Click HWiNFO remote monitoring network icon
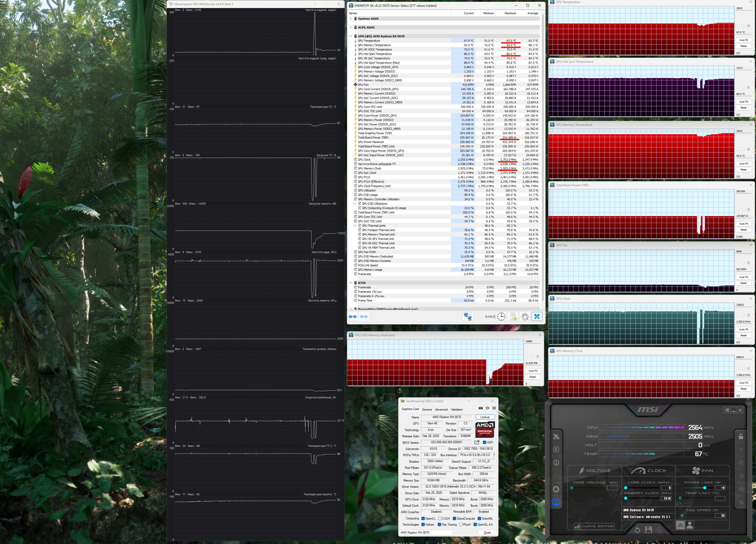The height and width of the screenshot is (544, 756). click(467, 317)
